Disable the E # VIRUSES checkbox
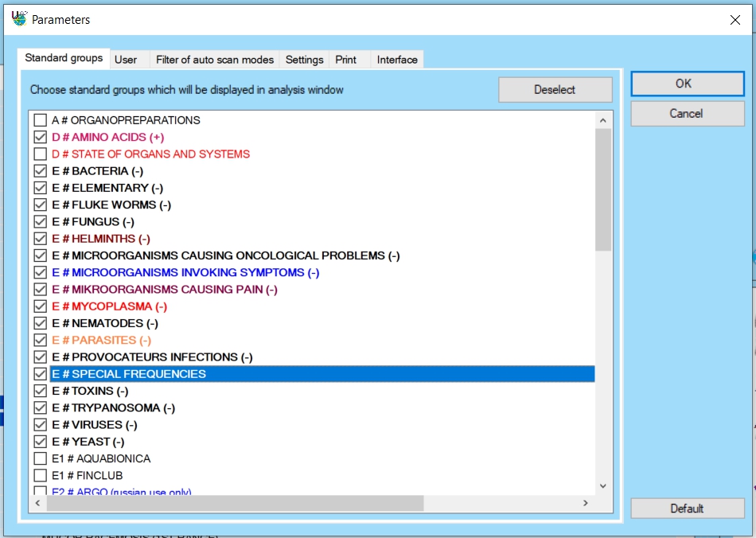Screen dimensions: 756x538 click(41, 425)
